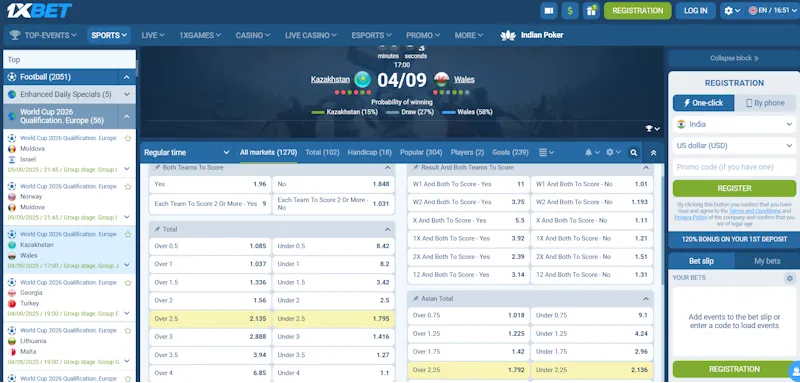Image resolution: width=800 pixels, height=383 pixels.
Task: Open ESPORTS menu
Action: 371,35
